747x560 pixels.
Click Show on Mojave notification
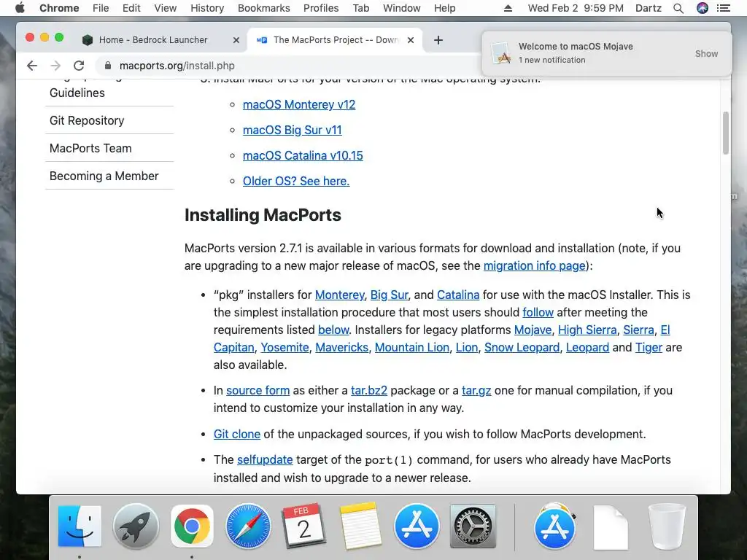click(706, 53)
